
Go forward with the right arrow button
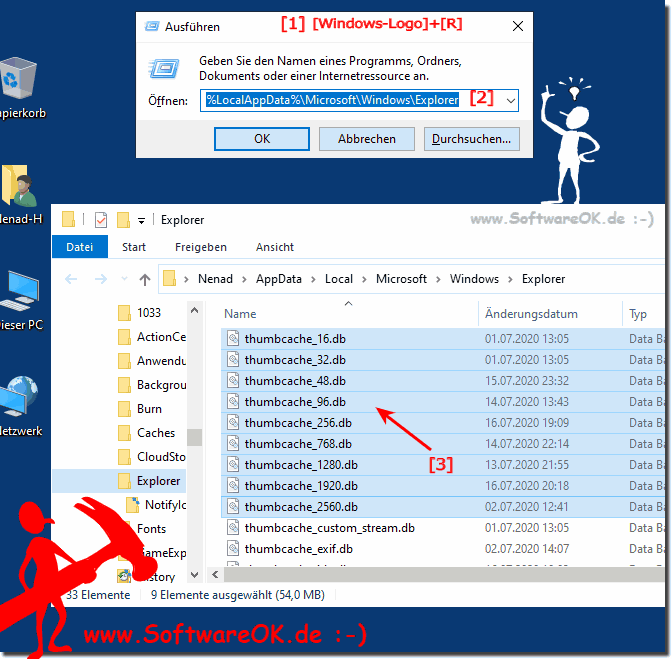(101, 279)
